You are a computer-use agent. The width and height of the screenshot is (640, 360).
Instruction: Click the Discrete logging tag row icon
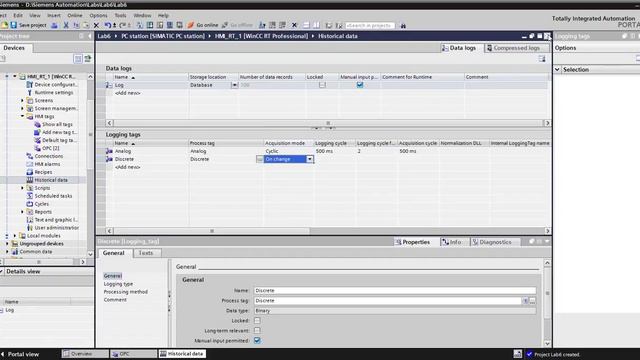(109, 159)
